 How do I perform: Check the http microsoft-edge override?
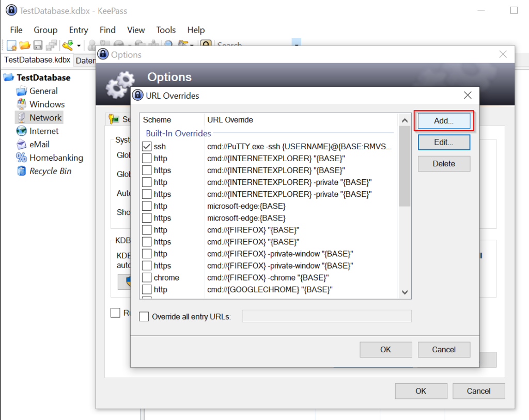point(147,206)
